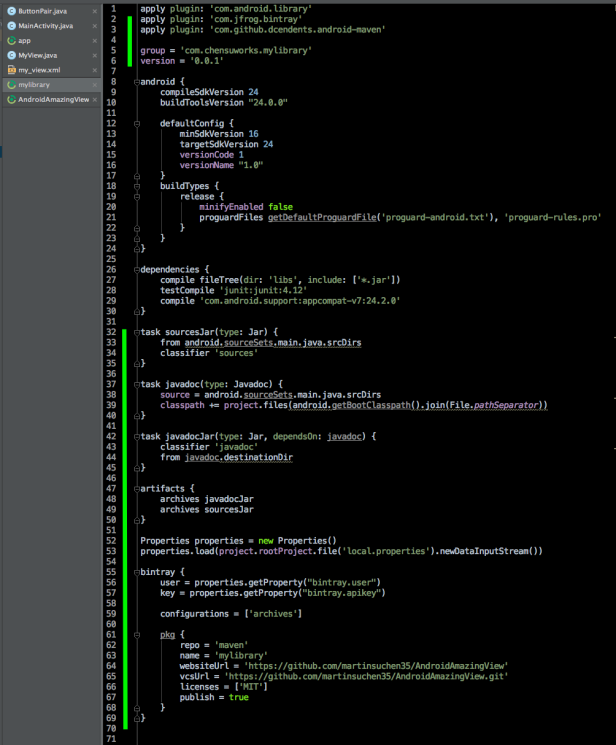Collapse the bintray block on line 55
Viewport: 616px width, 745px height.
[x=137, y=573]
